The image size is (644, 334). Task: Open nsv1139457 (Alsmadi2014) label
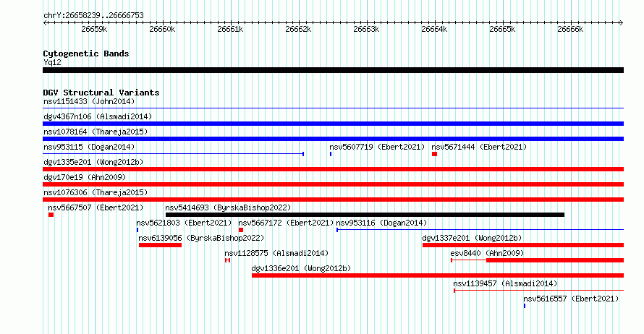click(505, 283)
